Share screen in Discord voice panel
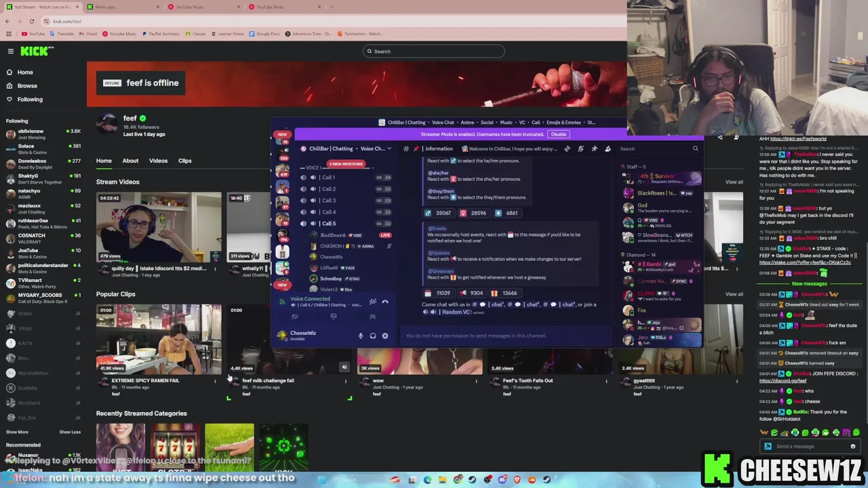Viewport: 868px width, 488px height. (333, 317)
